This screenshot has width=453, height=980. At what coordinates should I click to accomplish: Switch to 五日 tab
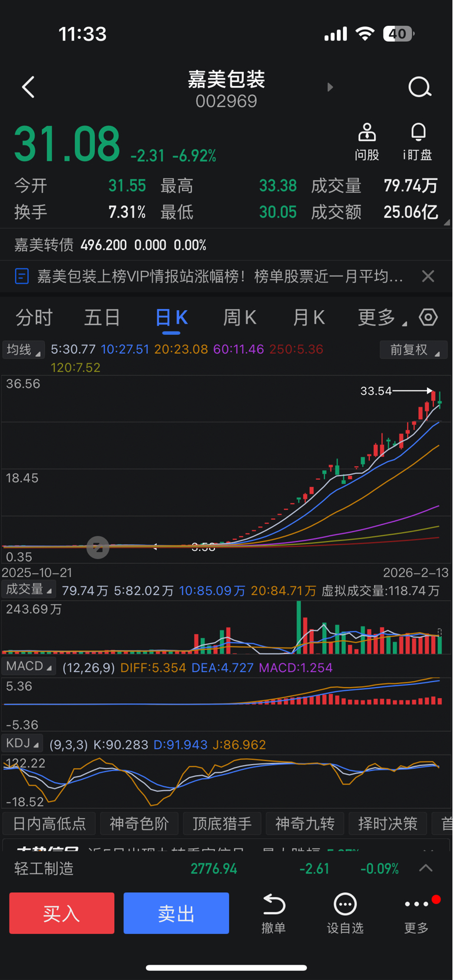(102, 318)
